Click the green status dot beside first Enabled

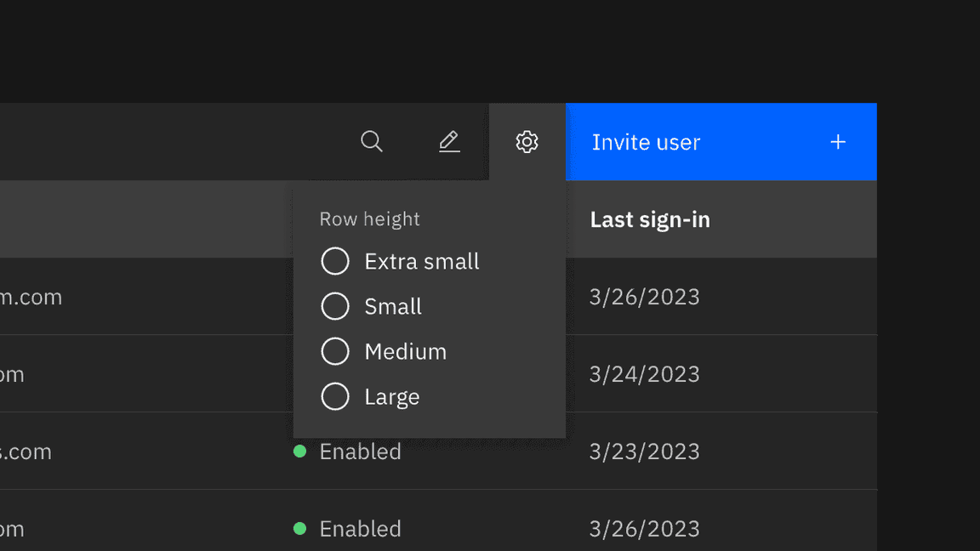pyautogui.click(x=299, y=452)
